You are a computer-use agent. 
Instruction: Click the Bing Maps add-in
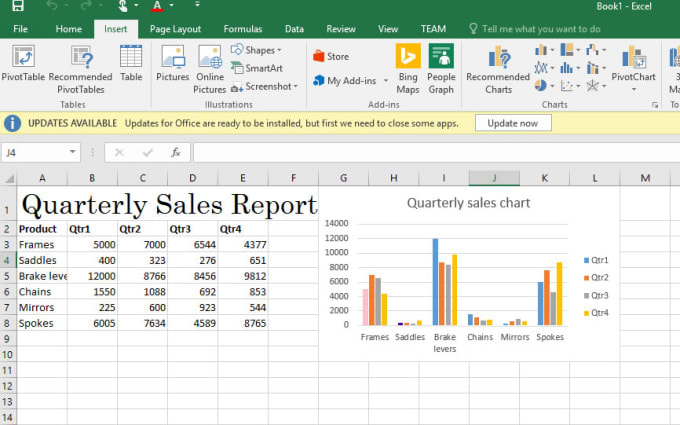[408, 69]
